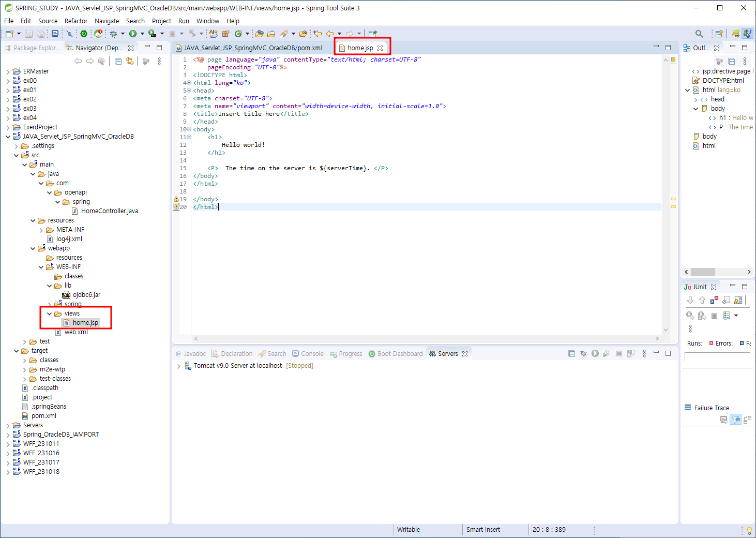Open the Source menu
Image resolution: width=756 pixels, height=538 pixels.
(x=48, y=21)
